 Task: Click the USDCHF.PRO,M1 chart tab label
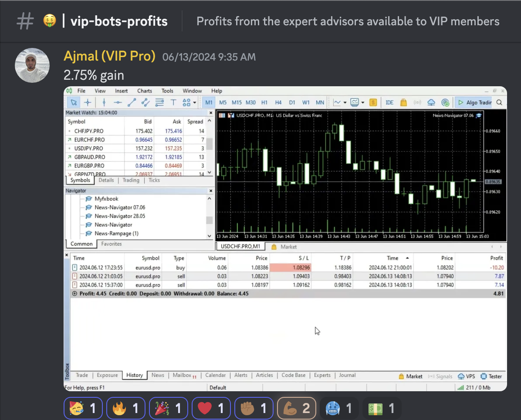(x=241, y=246)
